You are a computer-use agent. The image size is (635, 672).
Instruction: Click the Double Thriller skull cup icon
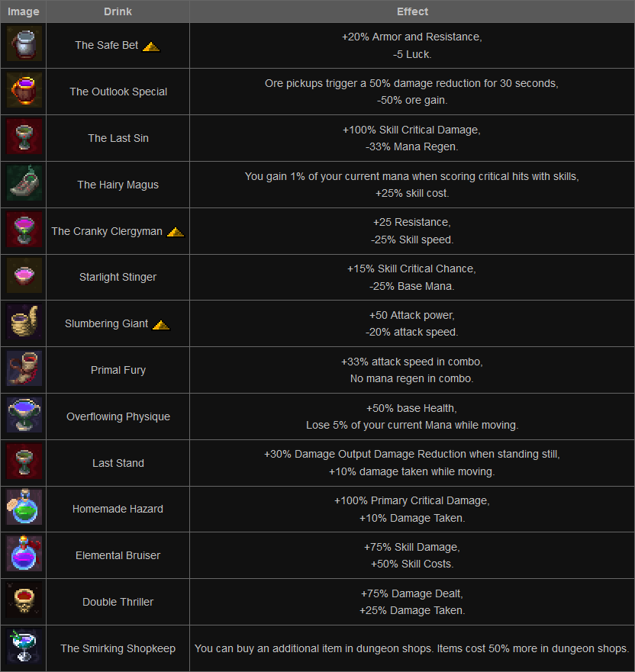24,602
